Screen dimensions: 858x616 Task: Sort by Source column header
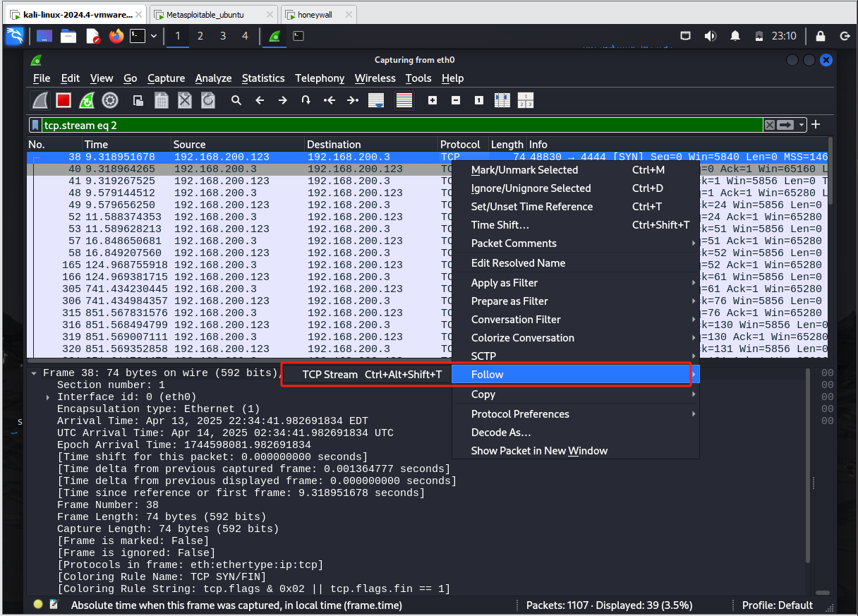(238, 145)
